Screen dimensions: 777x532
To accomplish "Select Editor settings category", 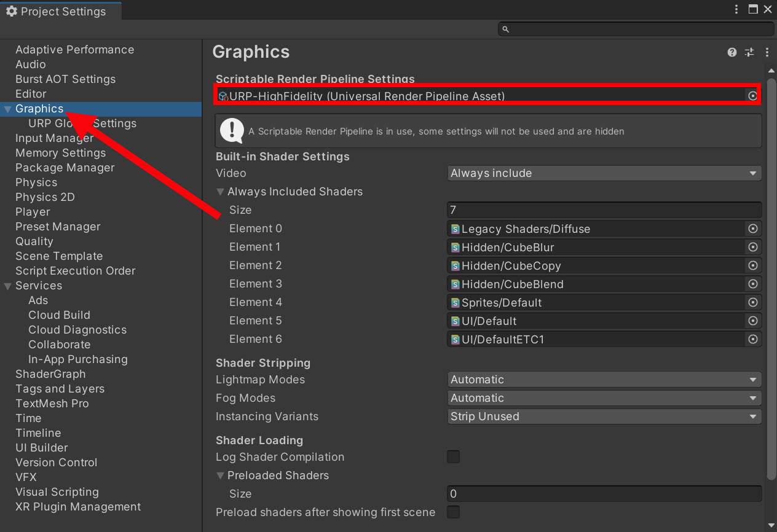I will [31, 94].
